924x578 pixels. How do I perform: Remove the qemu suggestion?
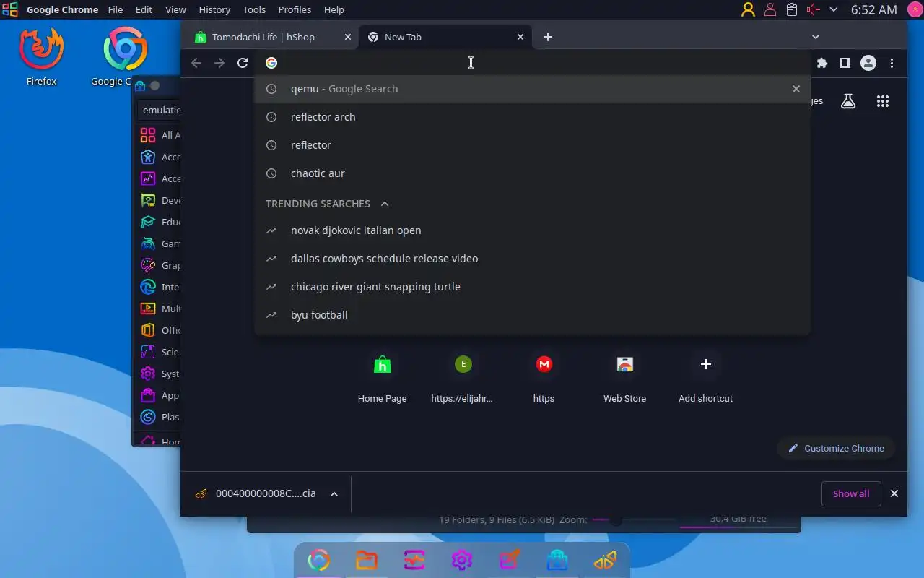(796, 89)
